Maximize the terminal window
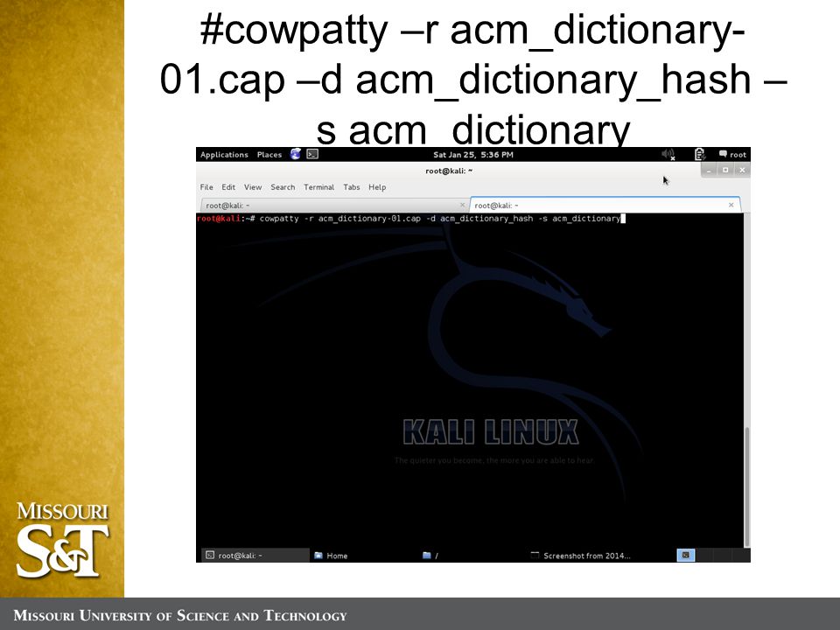Viewport: 840px width, 630px height. pos(725,171)
